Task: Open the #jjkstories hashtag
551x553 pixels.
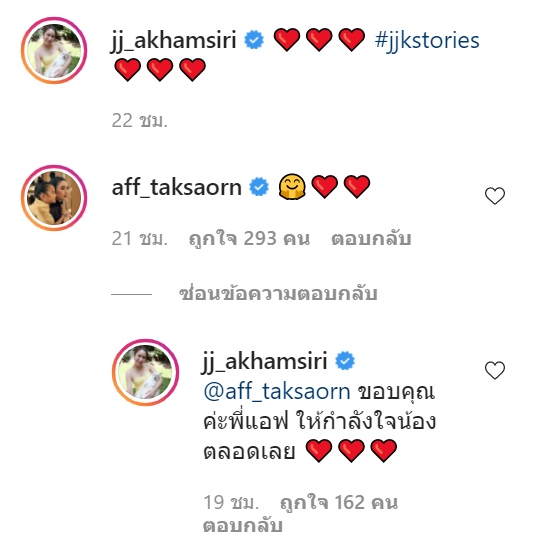Action: (x=427, y=40)
